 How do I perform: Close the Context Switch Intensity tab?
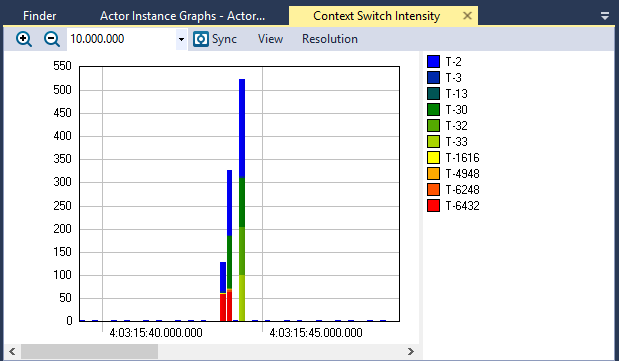point(467,16)
